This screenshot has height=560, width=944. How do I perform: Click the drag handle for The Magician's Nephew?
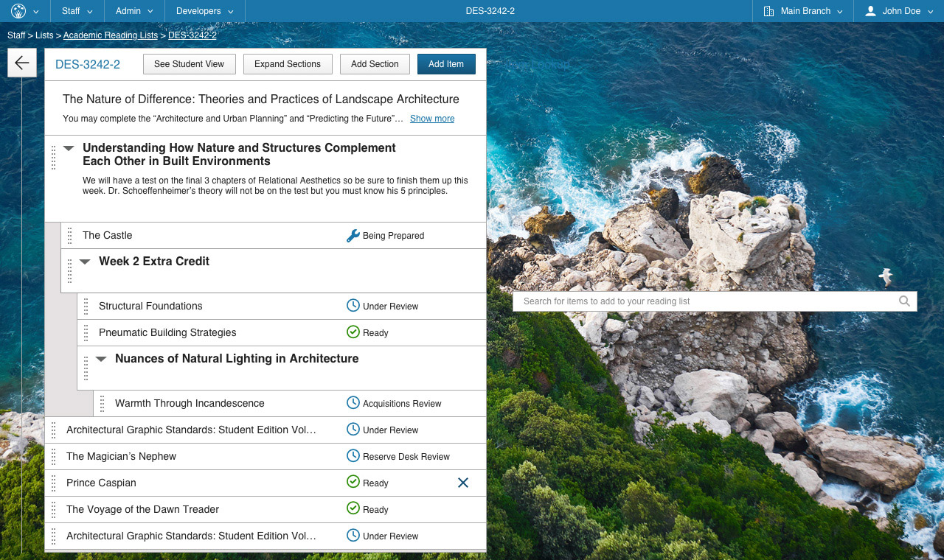(54, 457)
